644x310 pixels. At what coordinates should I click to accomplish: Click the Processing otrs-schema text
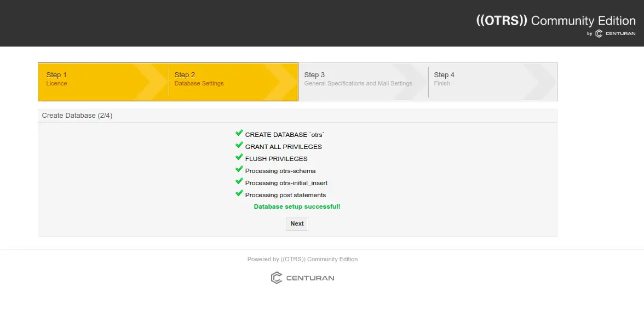tap(280, 171)
